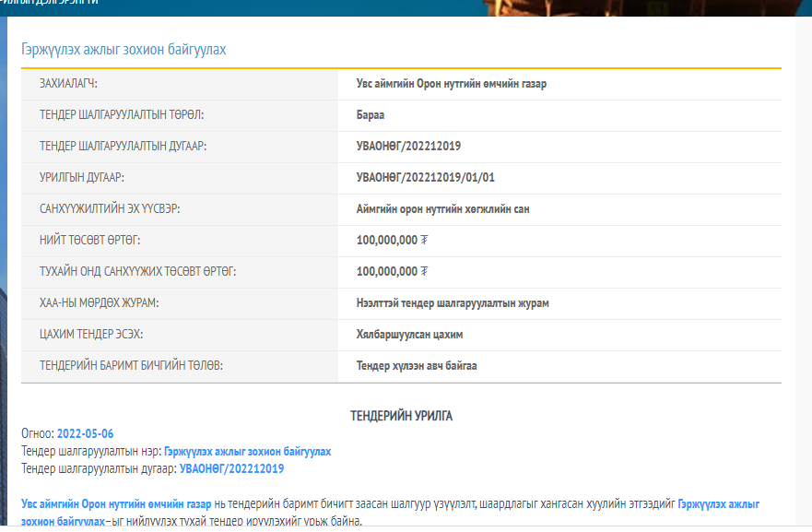
Task: Click tugrik symbol in НИЙТ ТӨСӨВТ ӨРТӨГ row
Action: [424, 241]
